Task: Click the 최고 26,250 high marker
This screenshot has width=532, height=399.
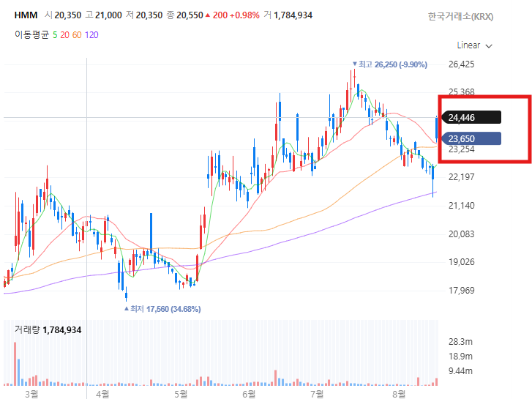Action: pyautogui.click(x=389, y=64)
